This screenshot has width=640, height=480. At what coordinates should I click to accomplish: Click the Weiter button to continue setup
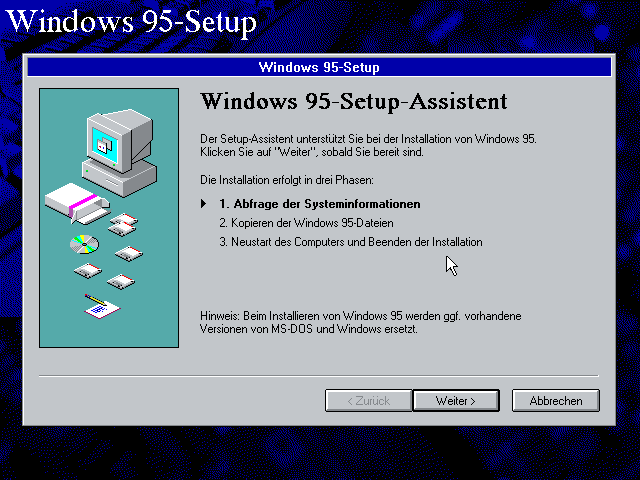pos(456,400)
